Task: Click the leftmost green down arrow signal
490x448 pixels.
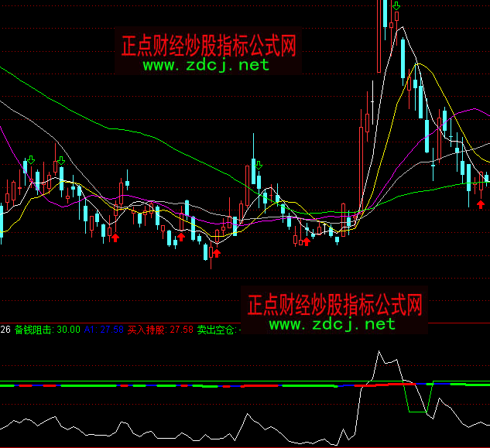Action: (x=29, y=161)
